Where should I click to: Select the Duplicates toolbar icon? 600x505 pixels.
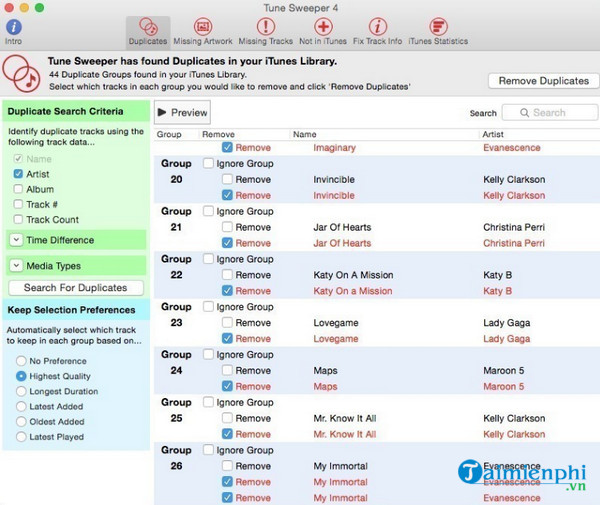coord(148,26)
